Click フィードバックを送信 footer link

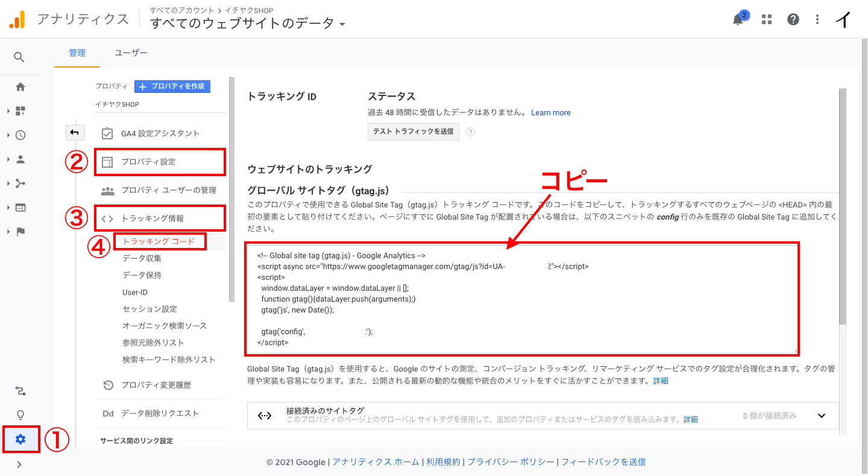pos(603,462)
